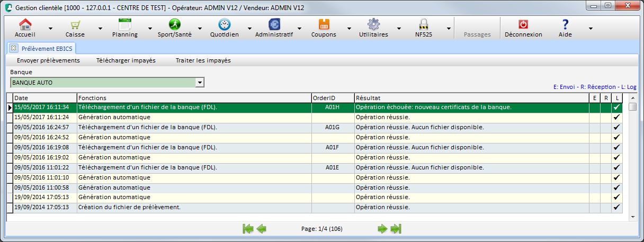Expand the Planning dropdown arrow
This screenshot has height=242, width=644.
click(150, 28)
